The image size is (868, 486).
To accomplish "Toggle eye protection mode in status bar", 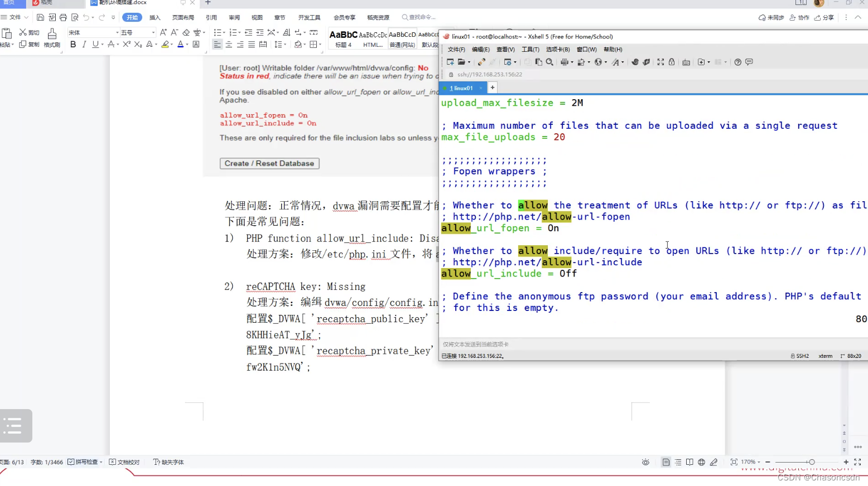I will tap(645, 462).
